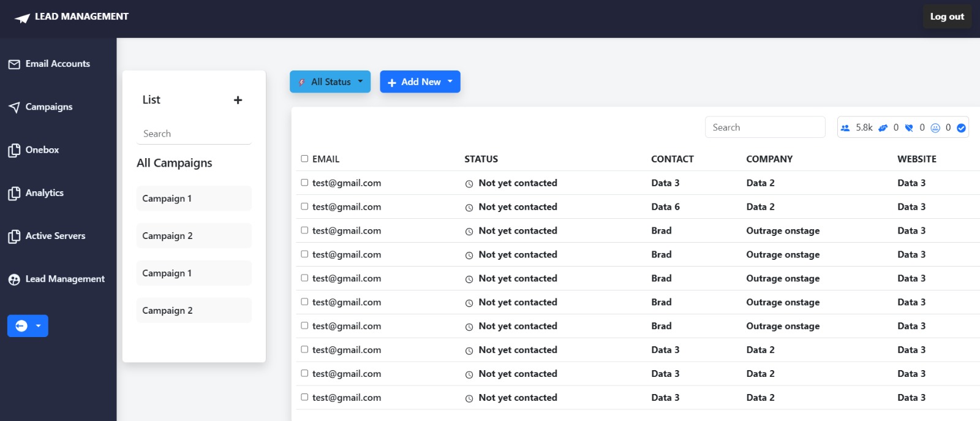Click the paper plane logo in the top header
Viewport: 980px width, 421px height.
point(22,18)
